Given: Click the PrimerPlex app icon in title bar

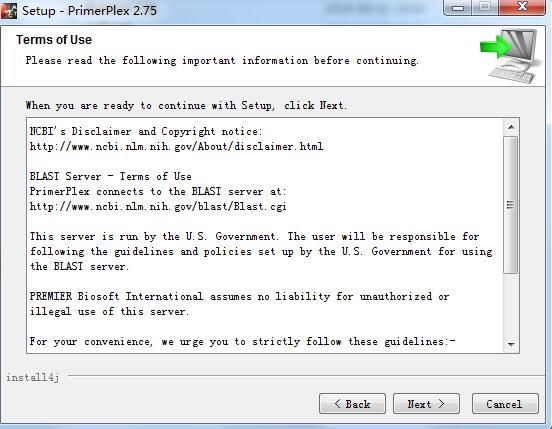Looking at the screenshot, I should click(9, 11).
